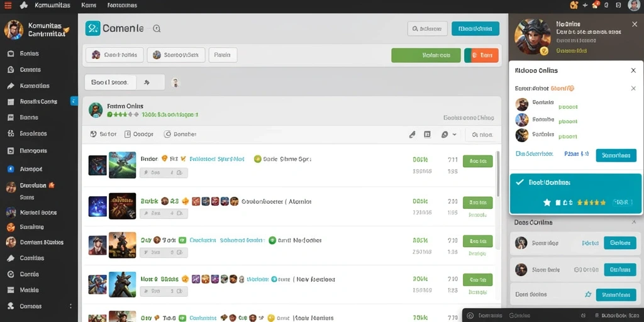
Task: Click the clover logo icon beside the hamburger
Action: pos(24,5)
